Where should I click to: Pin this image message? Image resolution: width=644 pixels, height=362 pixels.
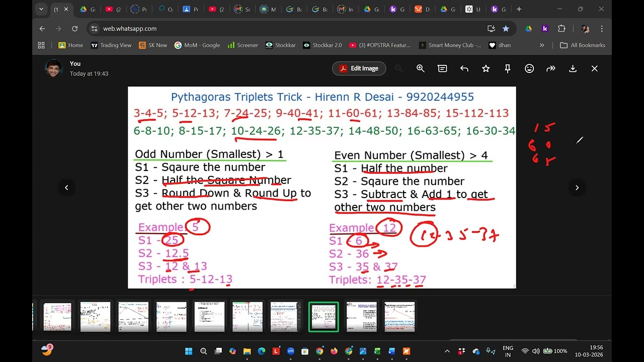[507, 69]
